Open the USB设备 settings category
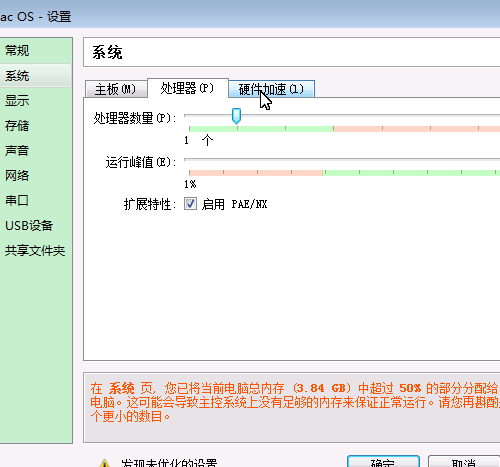This screenshot has height=467, width=500. (29, 226)
